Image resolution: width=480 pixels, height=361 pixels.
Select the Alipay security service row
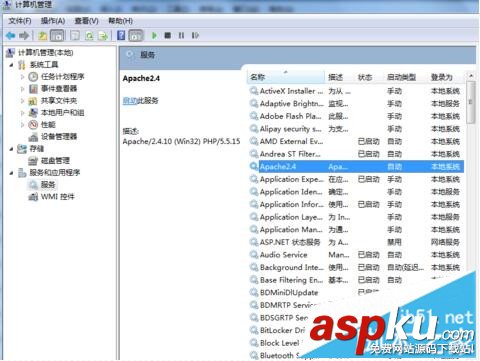356,129
